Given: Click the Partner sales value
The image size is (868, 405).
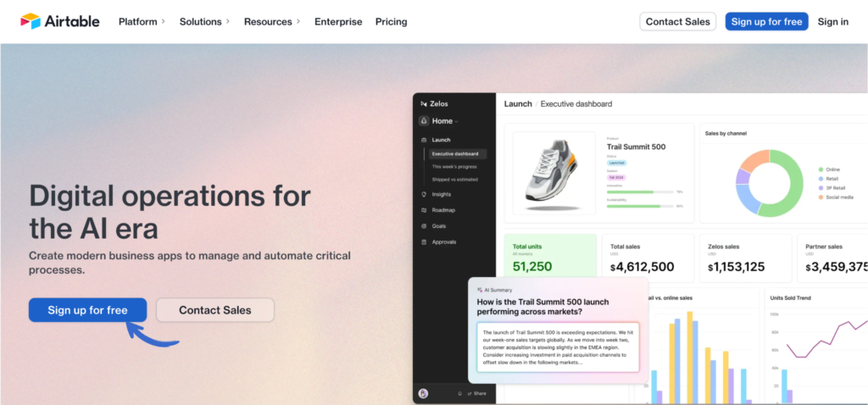Looking at the screenshot, I should click(837, 267).
